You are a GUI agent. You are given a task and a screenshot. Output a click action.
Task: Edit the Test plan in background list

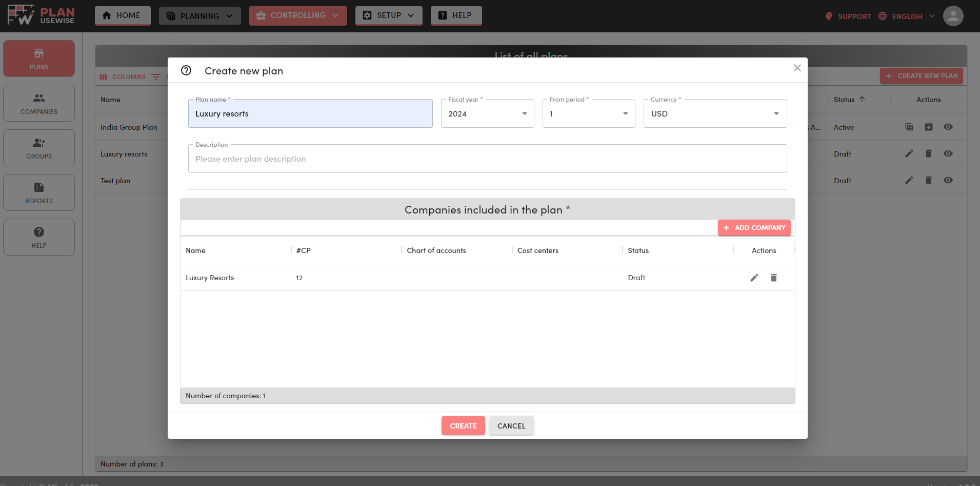click(x=909, y=180)
